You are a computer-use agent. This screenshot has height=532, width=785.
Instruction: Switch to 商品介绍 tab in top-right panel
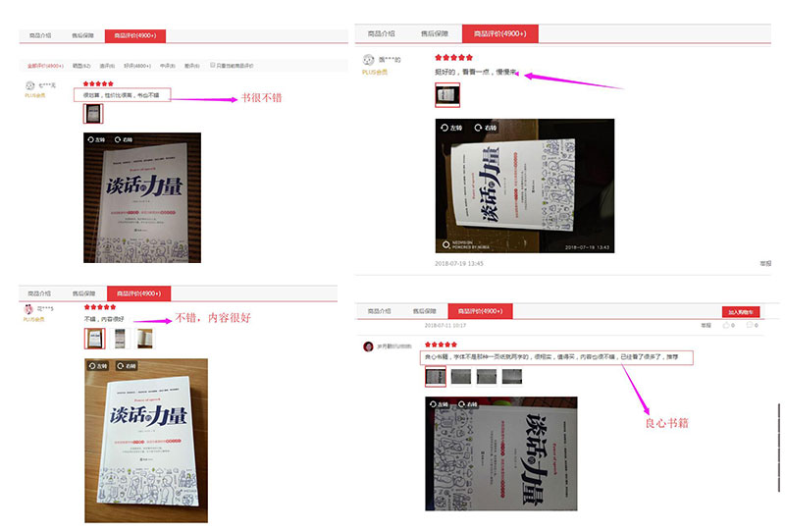click(x=382, y=33)
